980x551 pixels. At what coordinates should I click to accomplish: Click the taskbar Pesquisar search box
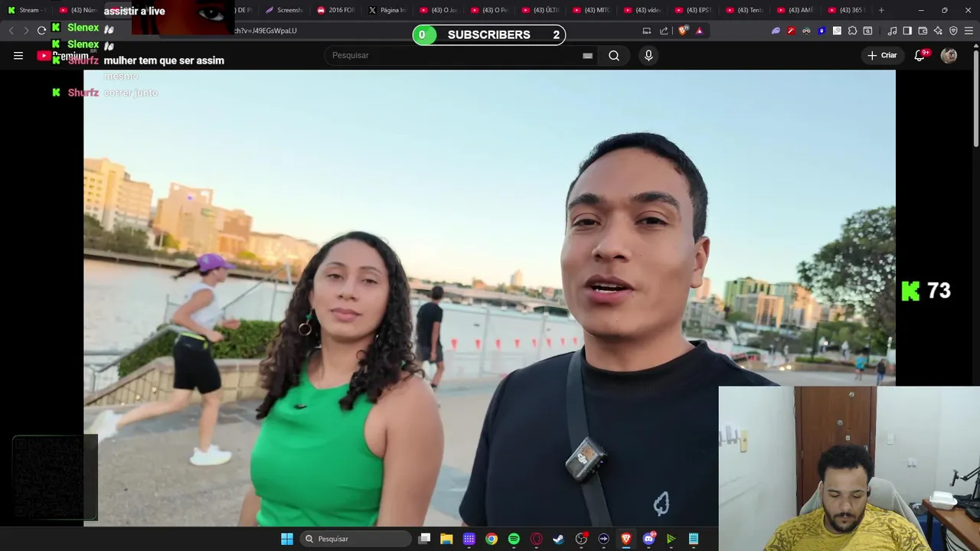tap(355, 539)
